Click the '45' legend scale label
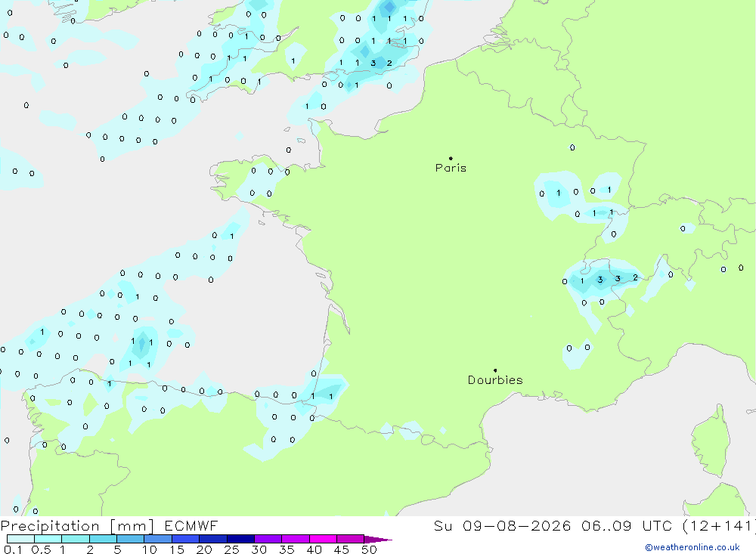The image size is (756, 554). coord(342,549)
